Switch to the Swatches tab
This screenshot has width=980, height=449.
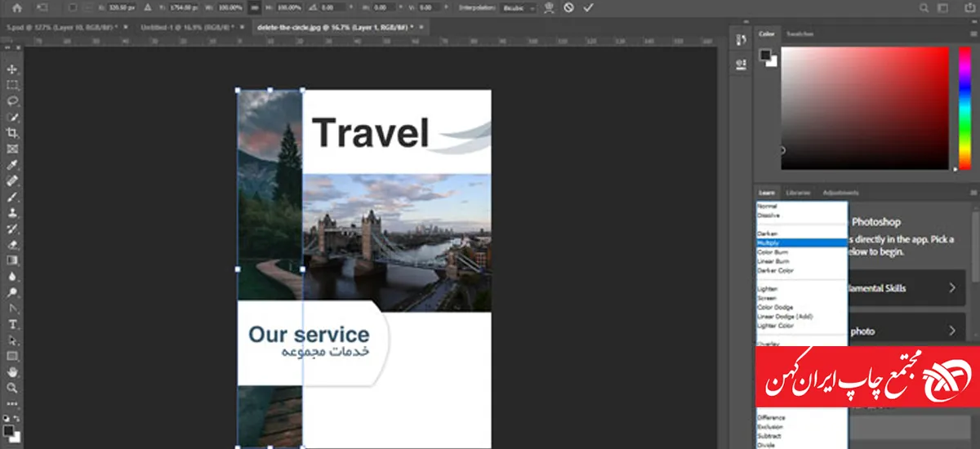click(x=800, y=34)
